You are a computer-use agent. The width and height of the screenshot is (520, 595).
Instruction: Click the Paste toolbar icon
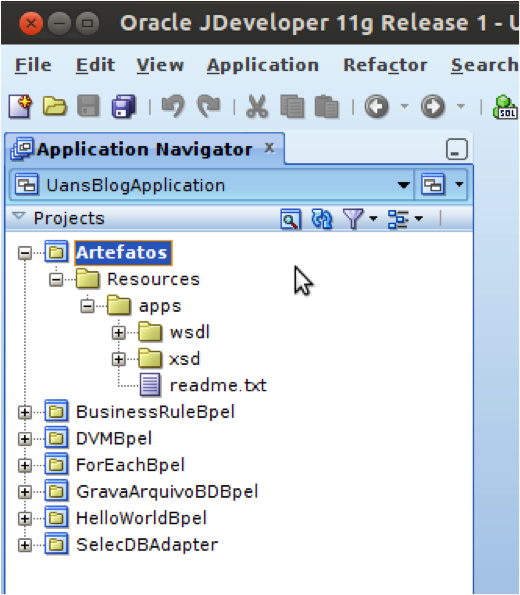point(327,107)
